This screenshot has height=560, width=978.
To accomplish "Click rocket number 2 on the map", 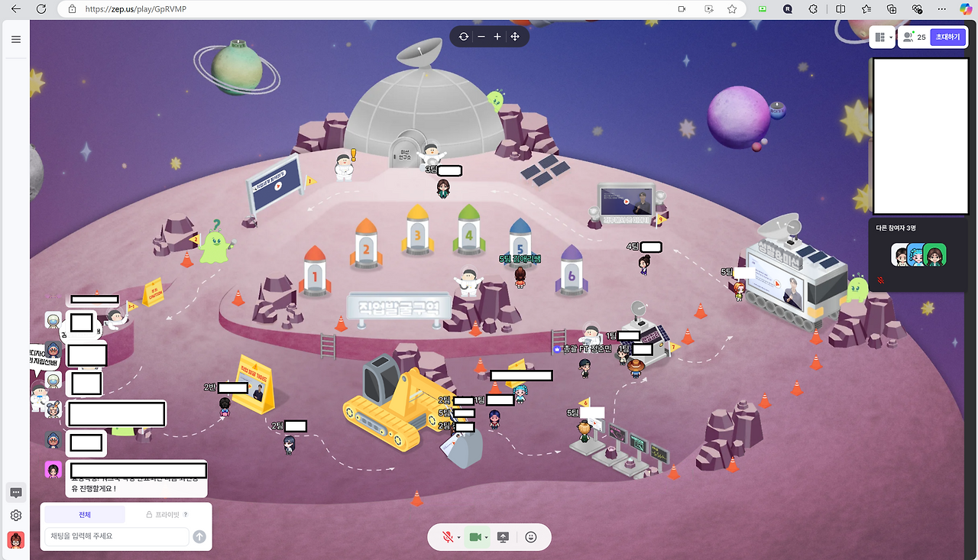I will (x=366, y=244).
